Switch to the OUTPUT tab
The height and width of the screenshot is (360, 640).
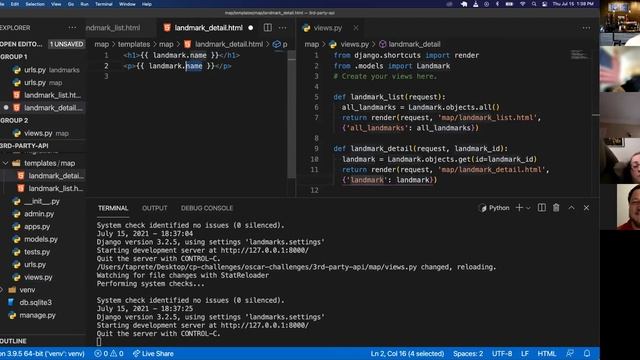pos(155,208)
